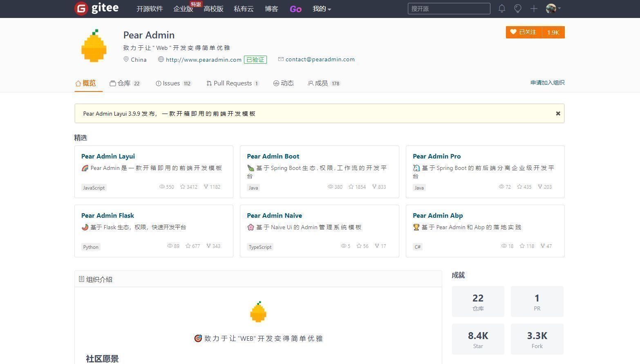Open 高校版 in top navigation
Viewport: 640px width, 364px height.
tap(213, 9)
